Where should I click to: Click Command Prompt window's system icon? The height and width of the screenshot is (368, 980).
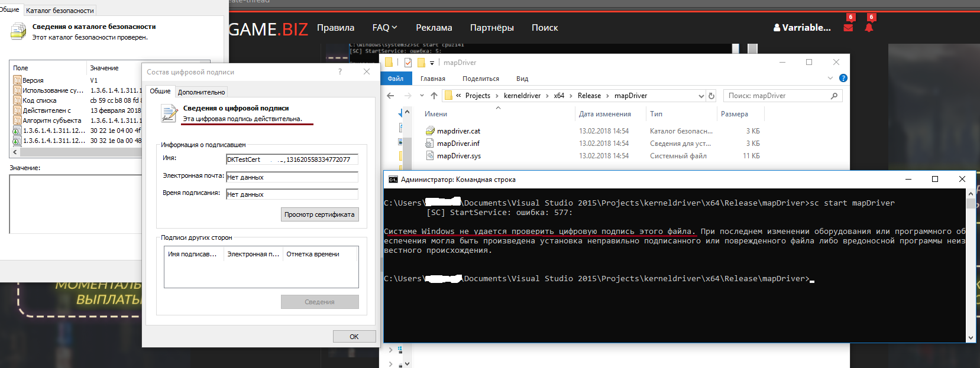[393, 180]
